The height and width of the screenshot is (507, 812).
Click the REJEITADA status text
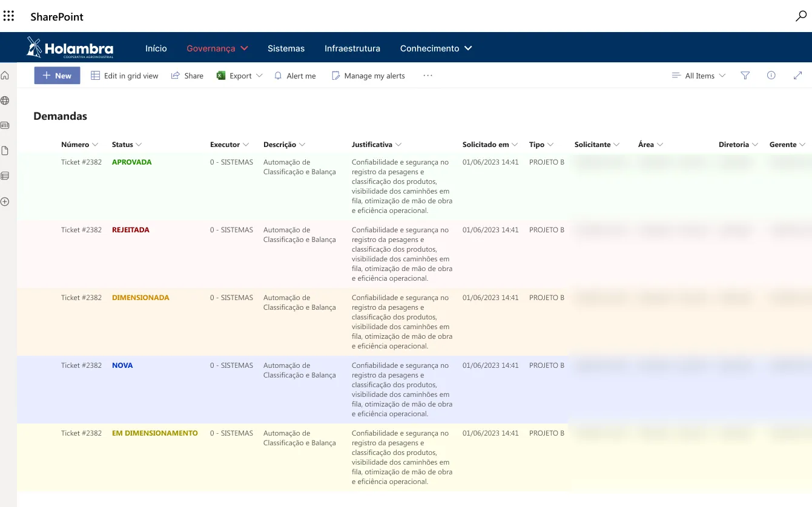[x=131, y=230]
